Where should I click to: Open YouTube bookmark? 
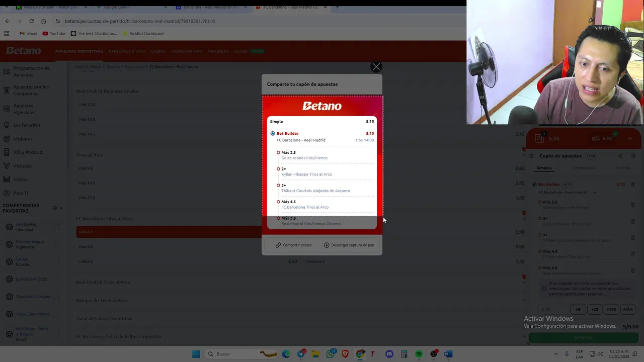pyautogui.click(x=54, y=33)
